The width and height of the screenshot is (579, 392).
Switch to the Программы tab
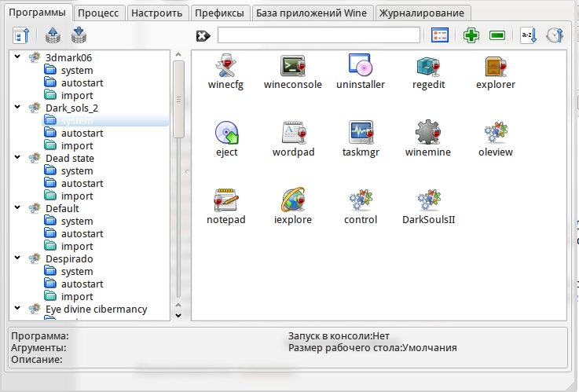point(37,13)
